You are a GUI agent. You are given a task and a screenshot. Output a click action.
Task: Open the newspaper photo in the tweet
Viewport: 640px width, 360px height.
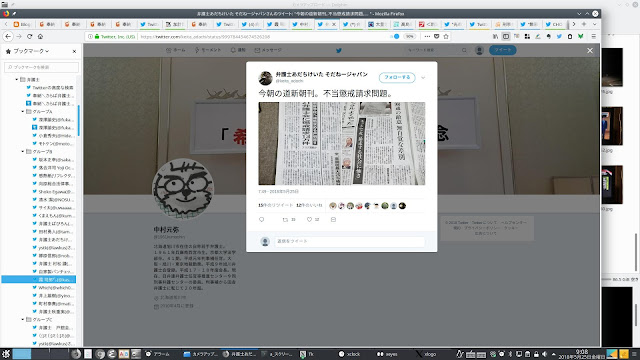(342, 143)
